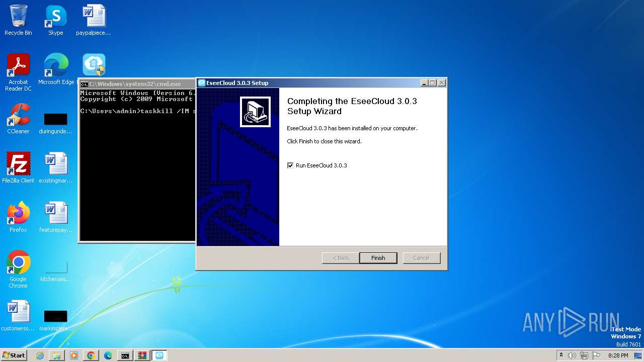
Task: Select markimplem... desktop file
Action: coord(56,320)
